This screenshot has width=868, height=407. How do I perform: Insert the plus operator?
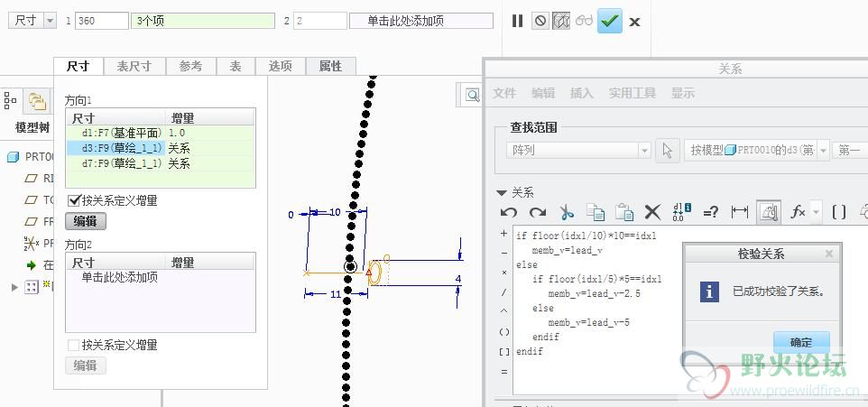coord(503,234)
